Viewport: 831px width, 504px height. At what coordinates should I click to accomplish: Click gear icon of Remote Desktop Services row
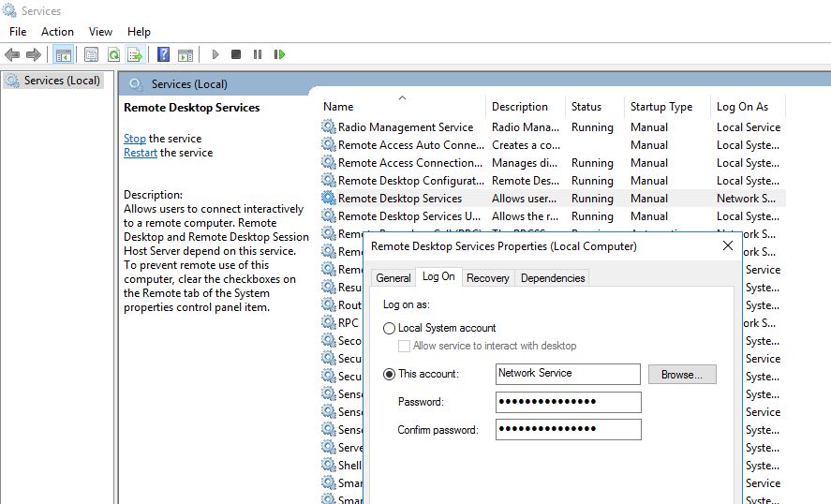coord(329,199)
